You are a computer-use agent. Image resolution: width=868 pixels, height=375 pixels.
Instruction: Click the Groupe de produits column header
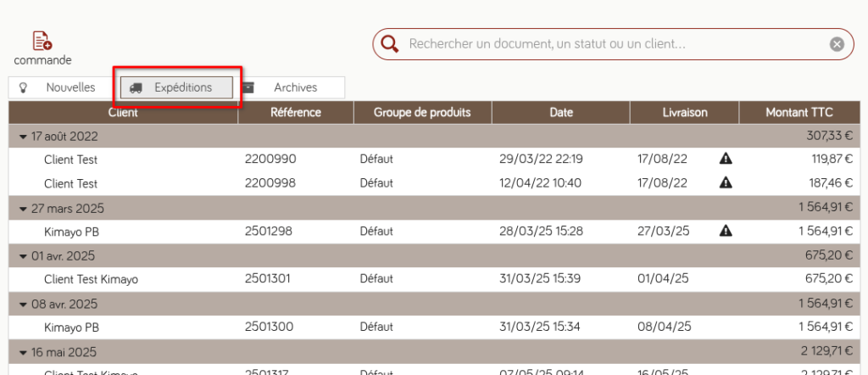point(421,112)
